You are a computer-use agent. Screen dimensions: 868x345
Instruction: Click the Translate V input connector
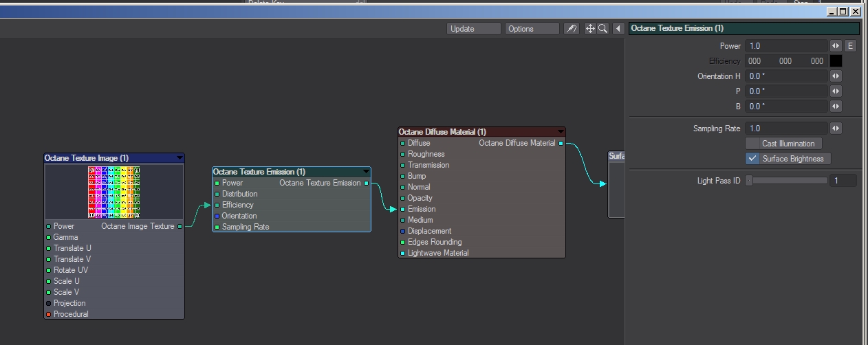tap(49, 259)
